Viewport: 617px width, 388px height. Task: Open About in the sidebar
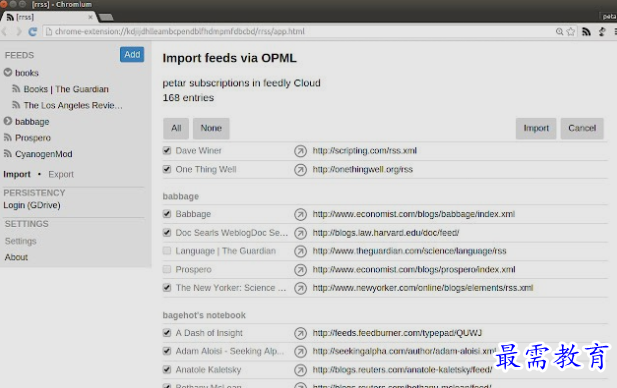(16, 257)
